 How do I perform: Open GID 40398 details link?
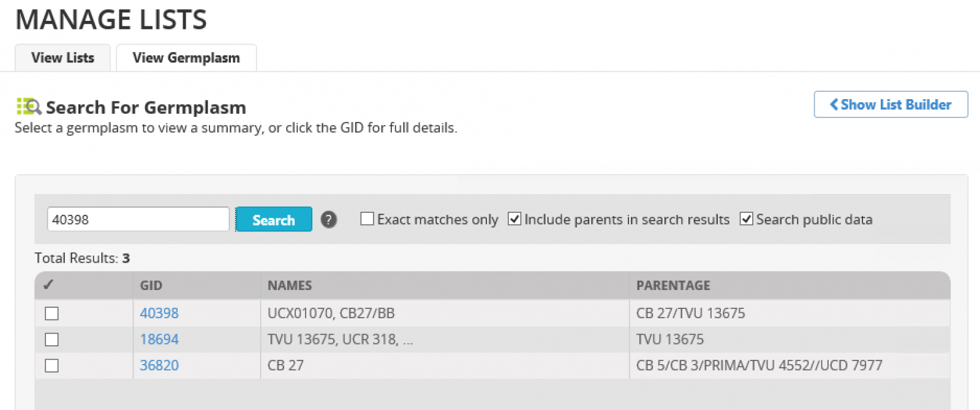159,313
